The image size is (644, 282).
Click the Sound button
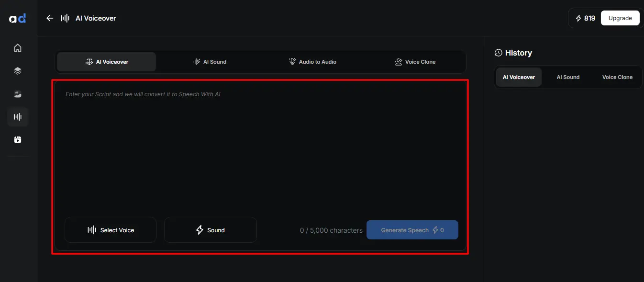tap(211, 230)
